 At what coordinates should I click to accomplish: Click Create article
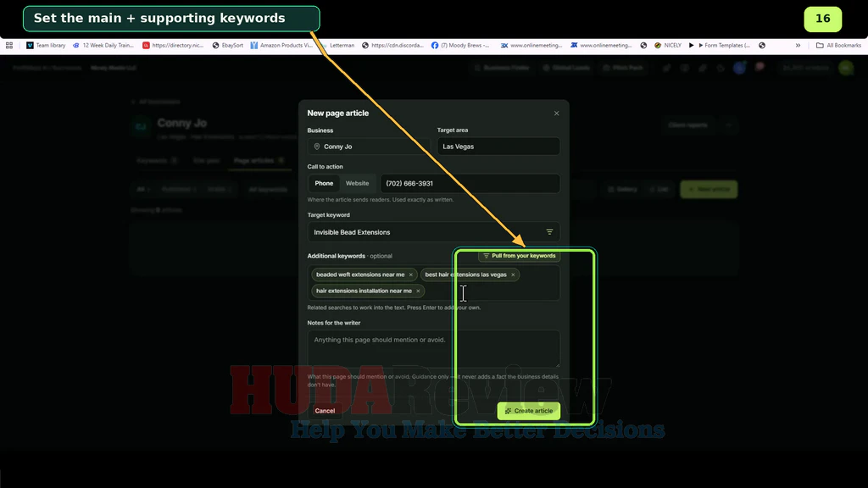[x=529, y=411]
